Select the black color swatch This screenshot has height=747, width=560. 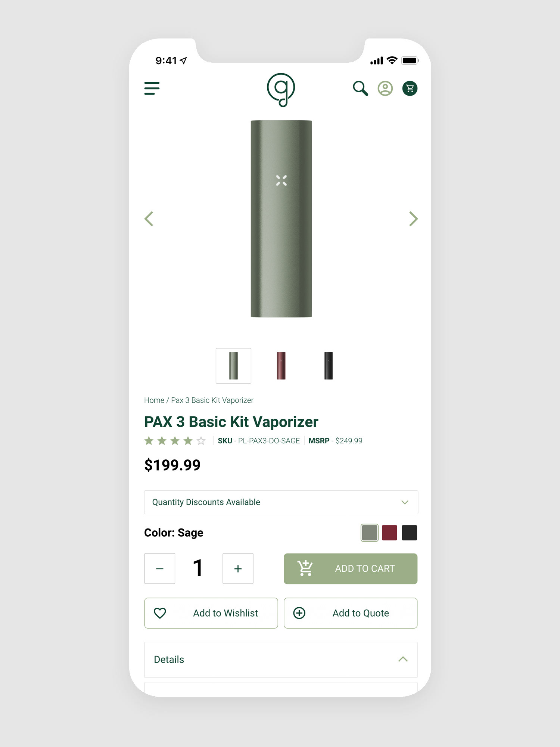[x=410, y=533]
